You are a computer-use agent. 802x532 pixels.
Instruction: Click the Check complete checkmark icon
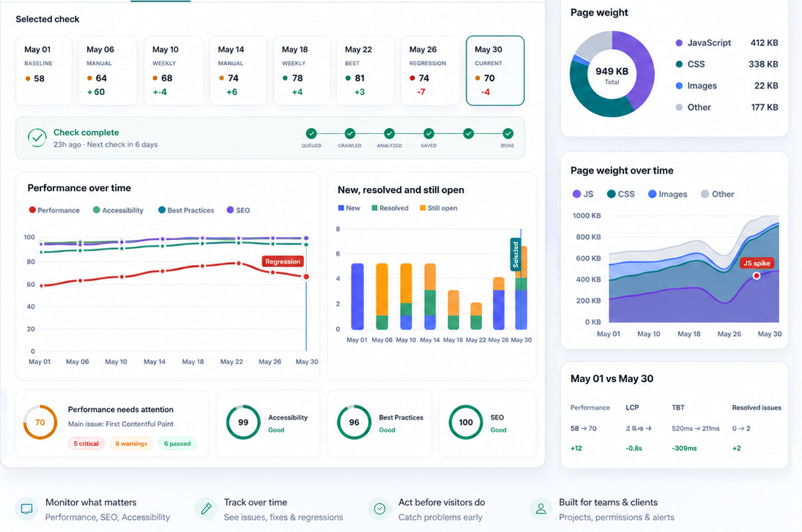click(x=37, y=138)
